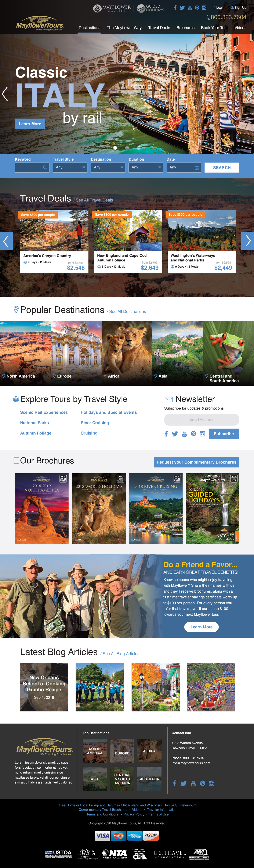The width and height of the screenshot is (254, 868).
Task: Open the calendar icon in Date field
Action: pyautogui.click(x=197, y=167)
